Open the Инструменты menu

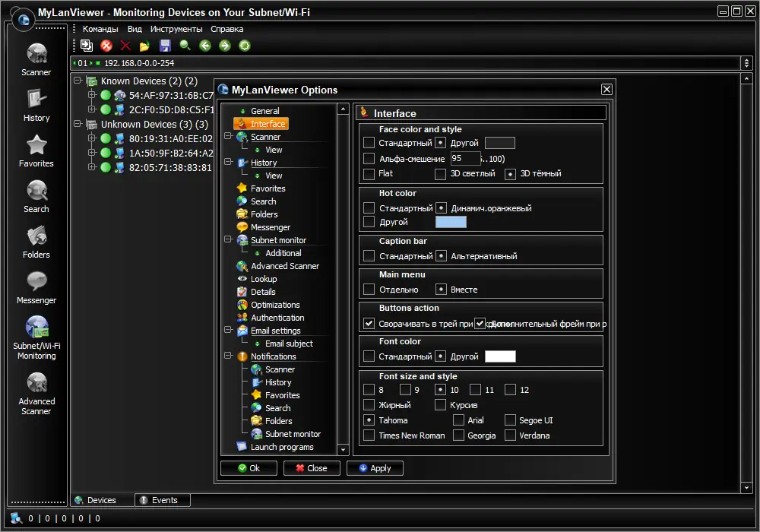(176, 29)
